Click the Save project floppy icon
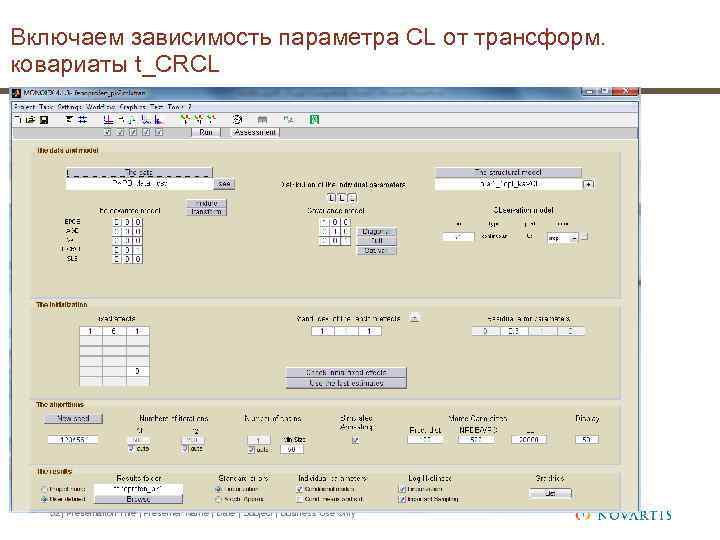This screenshot has width=720, height=540. (44, 120)
